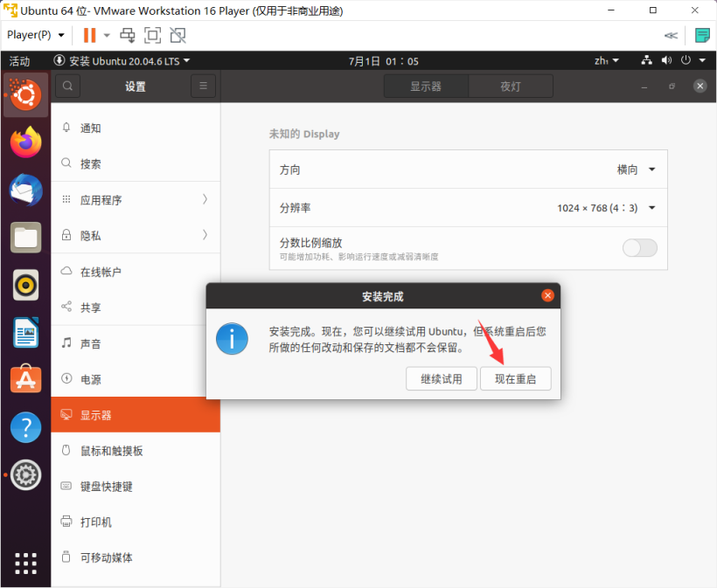The image size is (717, 588).
Task: Open the orientation dropdown showing 横向
Action: tap(636, 170)
